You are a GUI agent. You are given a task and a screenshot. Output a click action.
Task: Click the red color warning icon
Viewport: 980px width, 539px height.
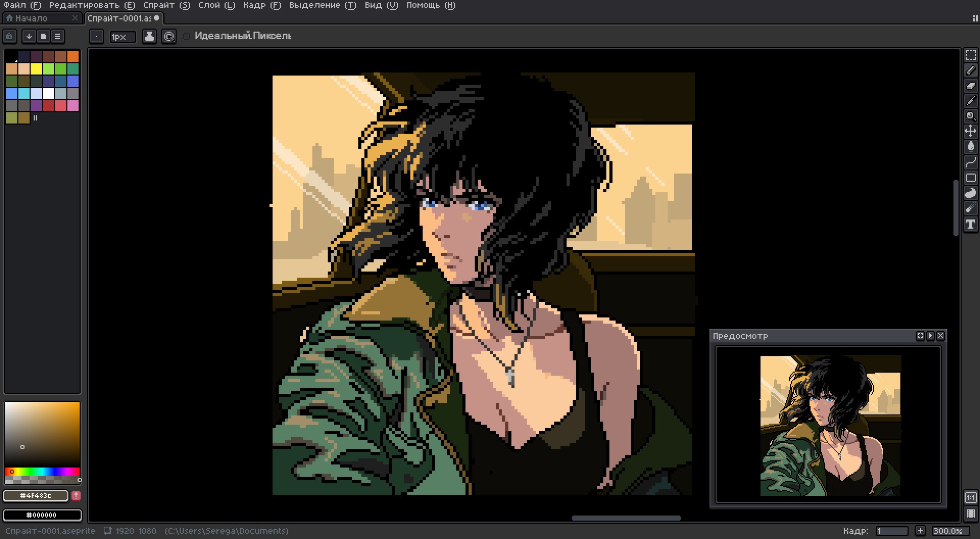[x=76, y=496]
